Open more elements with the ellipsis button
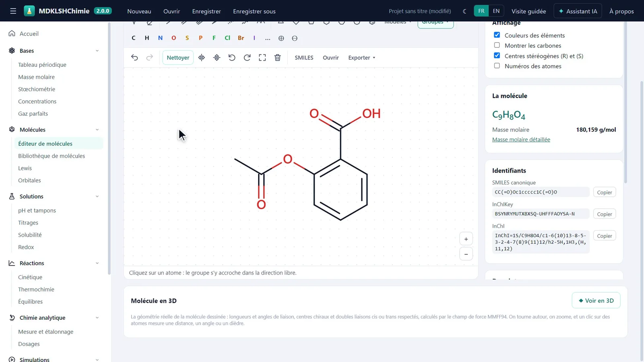 coord(268,38)
